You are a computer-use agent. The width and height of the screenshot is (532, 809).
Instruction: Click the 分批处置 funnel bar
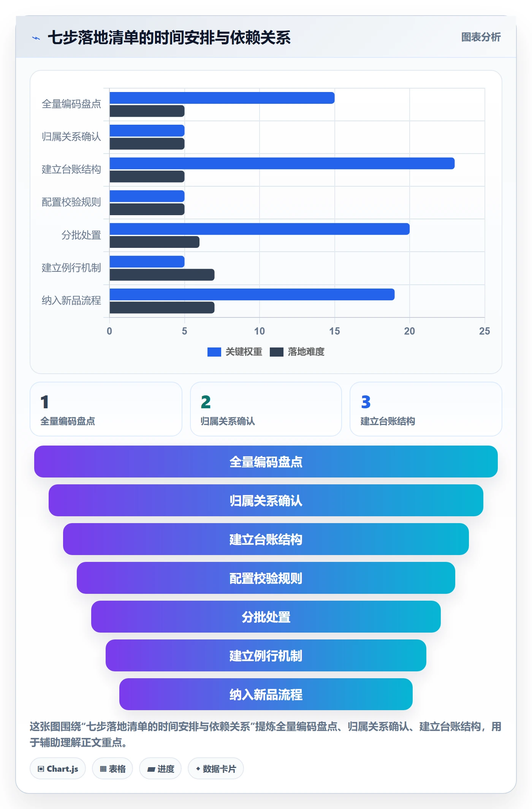pos(266,617)
